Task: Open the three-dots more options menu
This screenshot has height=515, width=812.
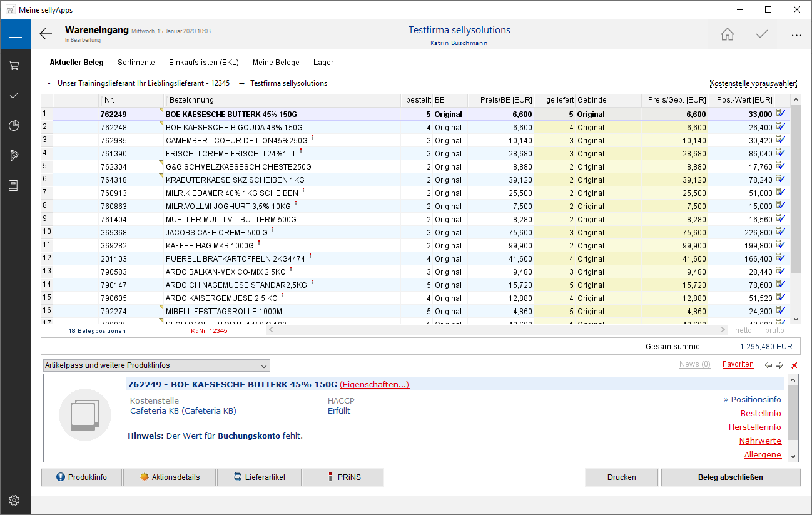Action: (796, 35)
